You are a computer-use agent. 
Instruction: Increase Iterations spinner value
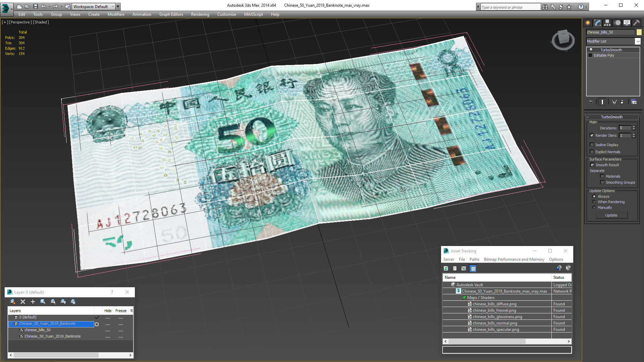point(634,127)
